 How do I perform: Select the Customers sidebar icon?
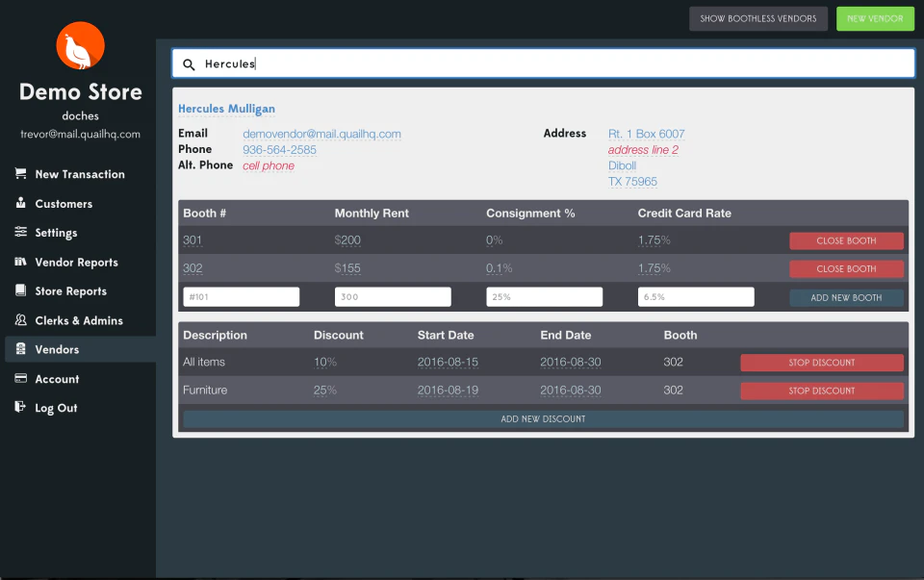(21, 203)
